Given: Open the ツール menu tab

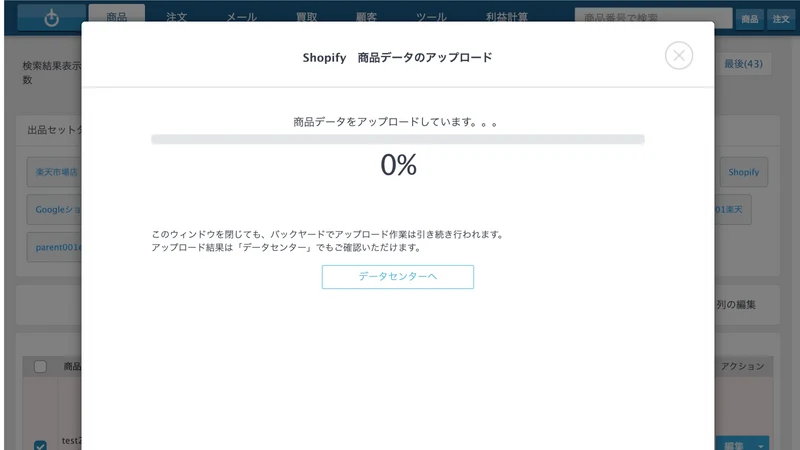Looking at the screenshot, I should pyautogui.click(x=431, y=15).
